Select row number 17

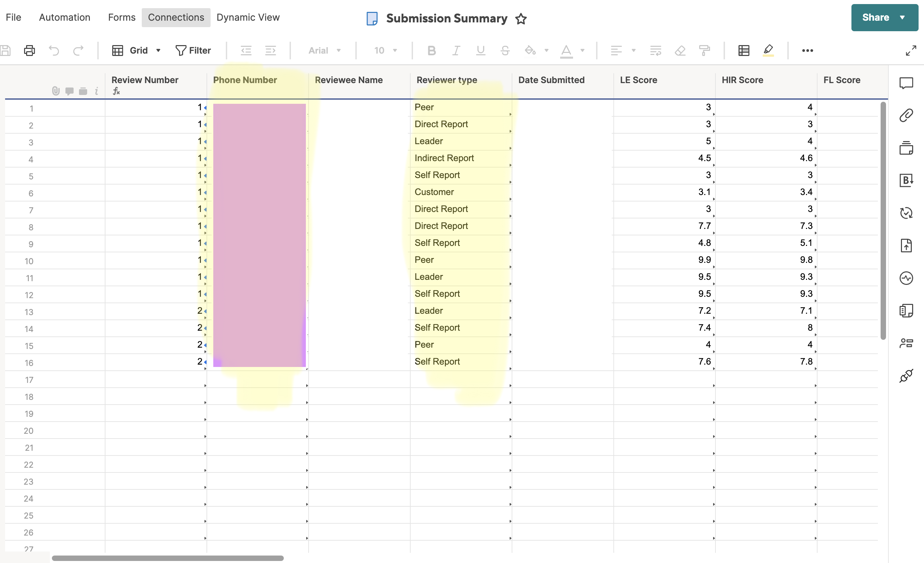(29, 380)
